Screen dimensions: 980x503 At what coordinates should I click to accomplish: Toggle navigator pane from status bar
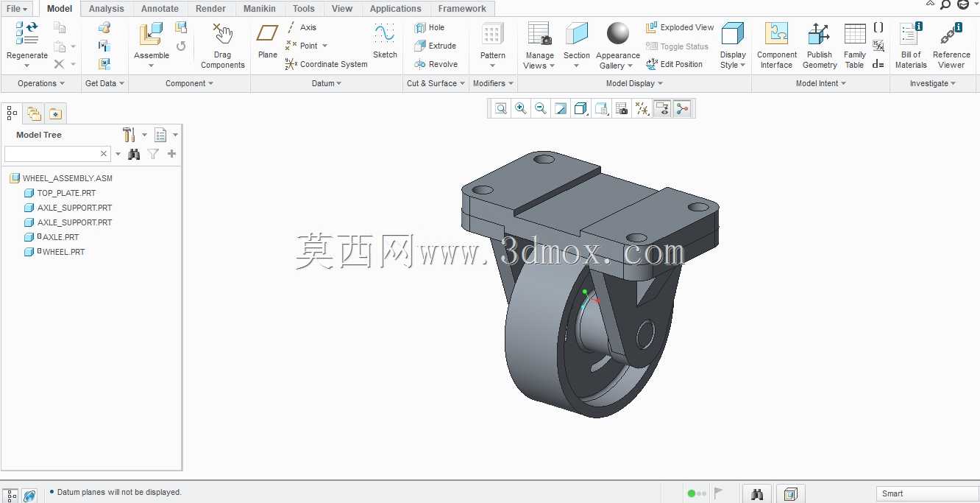pyautogui.click(x=12, y=496)
